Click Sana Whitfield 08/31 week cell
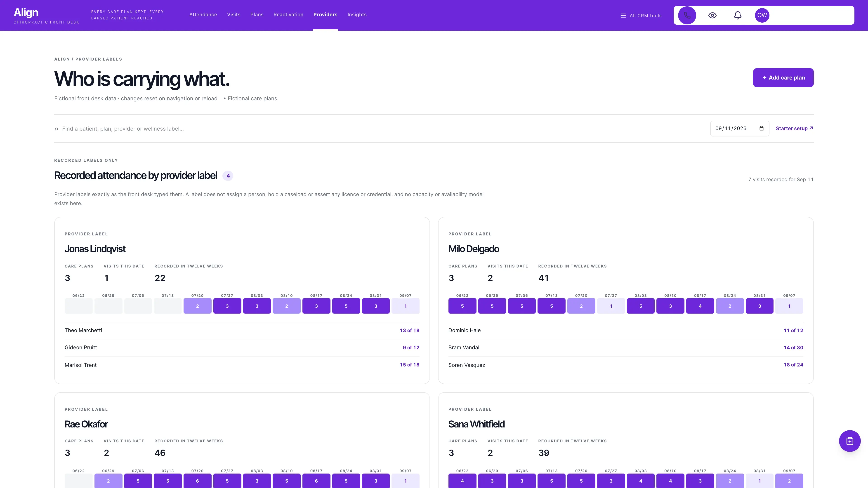 (x=759, y=481)
